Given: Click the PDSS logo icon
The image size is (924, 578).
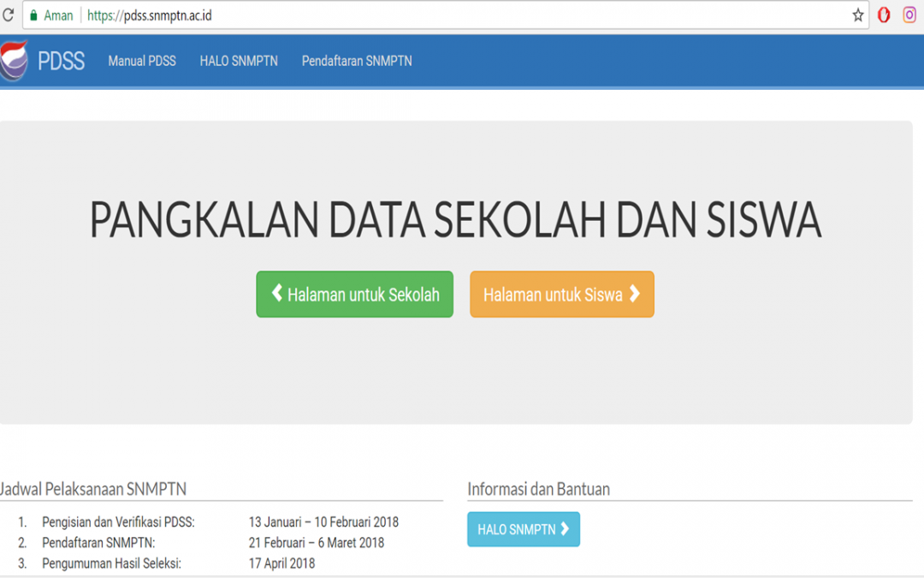Looking at the screenshot, I should (x=15, y=60).
